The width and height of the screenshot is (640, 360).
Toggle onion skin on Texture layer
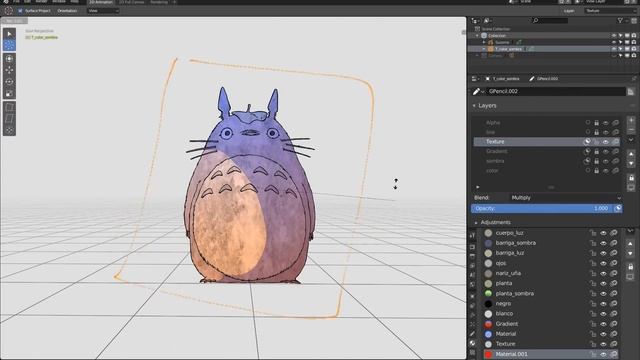615,142
